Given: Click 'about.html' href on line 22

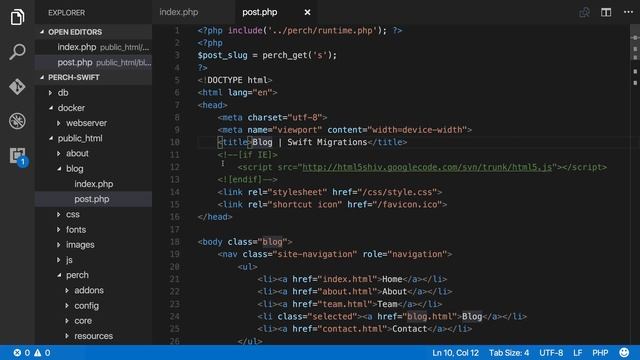Looking at the screenshot, I should coord(347,291).
